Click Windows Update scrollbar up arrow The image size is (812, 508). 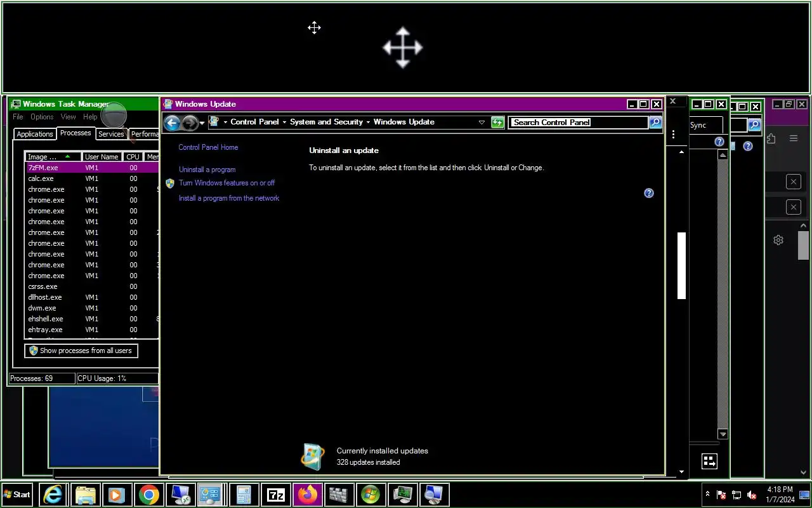[x=682, y=152]
